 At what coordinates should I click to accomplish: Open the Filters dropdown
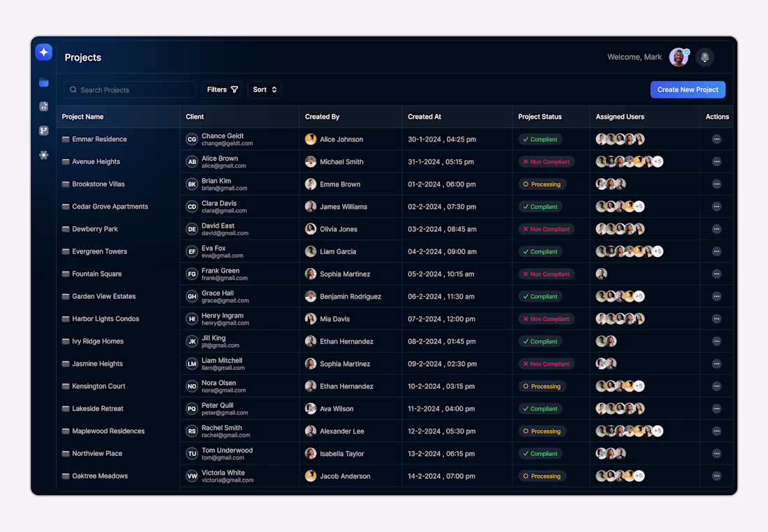tap(222, 89)
